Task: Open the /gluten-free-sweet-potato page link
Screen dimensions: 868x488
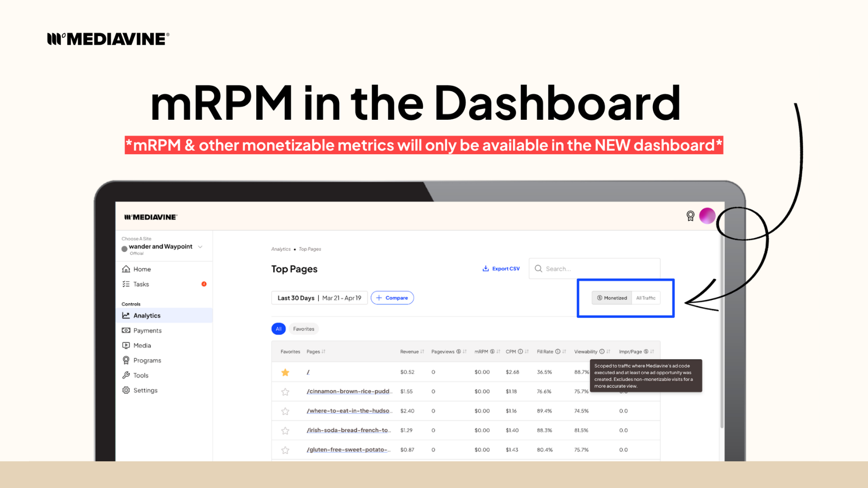Action: [348, 450]
